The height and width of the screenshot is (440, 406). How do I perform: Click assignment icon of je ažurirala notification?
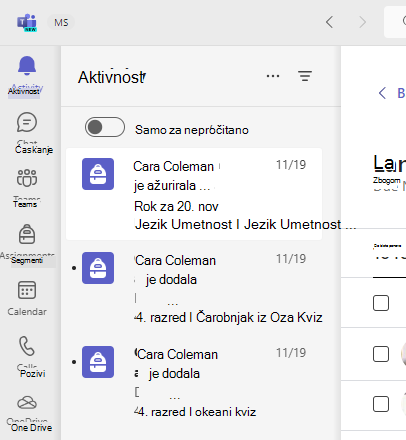98,174
